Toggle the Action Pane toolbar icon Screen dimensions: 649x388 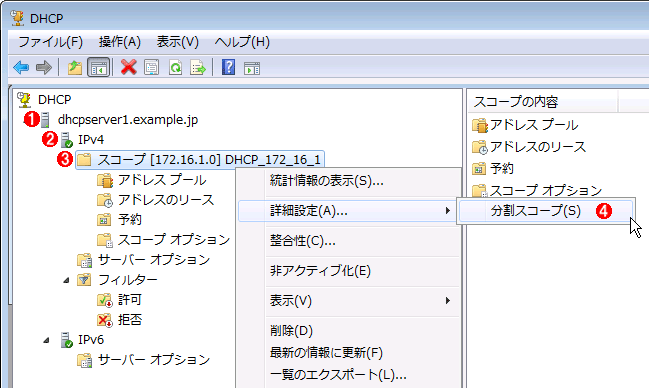click(x=252, y=68)
